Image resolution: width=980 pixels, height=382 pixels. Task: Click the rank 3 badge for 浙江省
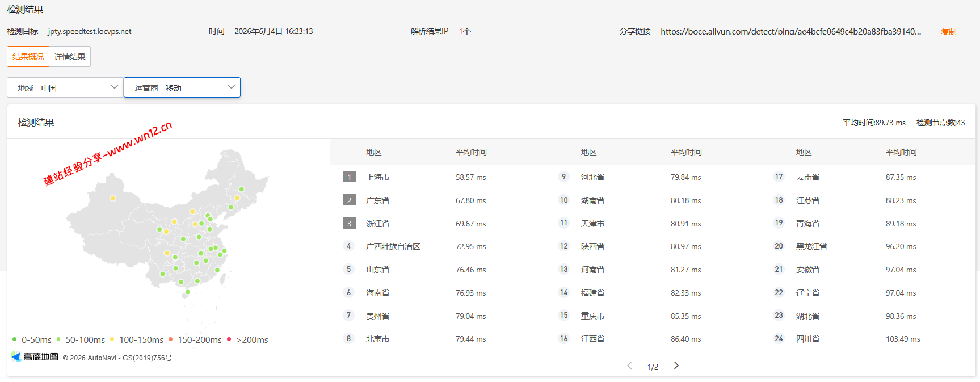(349, 224)
